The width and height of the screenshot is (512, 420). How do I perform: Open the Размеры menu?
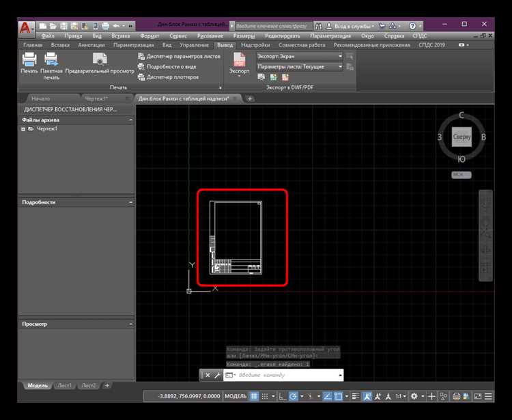tap(244, 36)
